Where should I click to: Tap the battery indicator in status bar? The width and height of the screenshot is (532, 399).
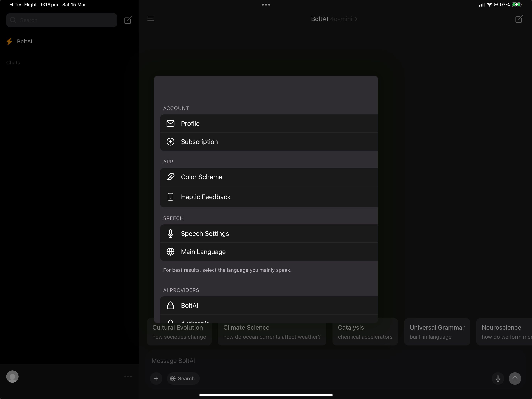pos(517,5)
